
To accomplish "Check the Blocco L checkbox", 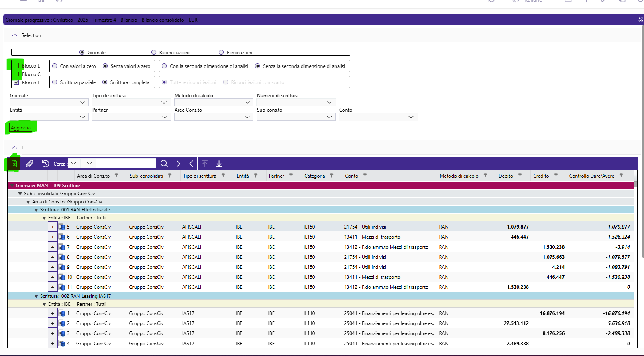I will coord(16,65).
